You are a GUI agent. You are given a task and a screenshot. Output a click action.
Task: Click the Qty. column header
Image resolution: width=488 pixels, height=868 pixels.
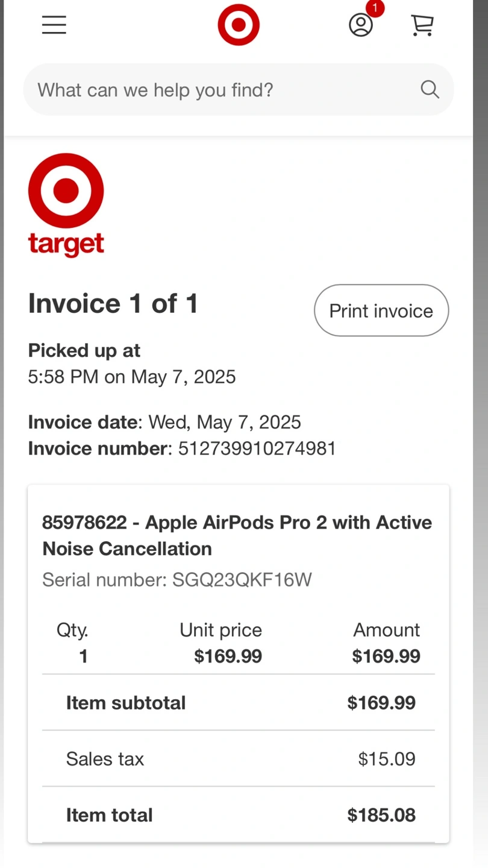pos(72,631)
